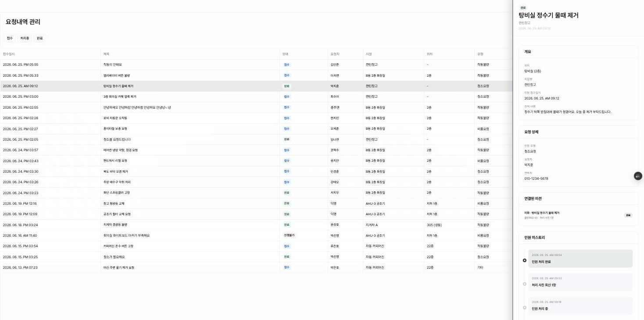Open the 공조기 필터 교체 요청 request
Screen dimensions: 644x320
[x=117, y=214]
